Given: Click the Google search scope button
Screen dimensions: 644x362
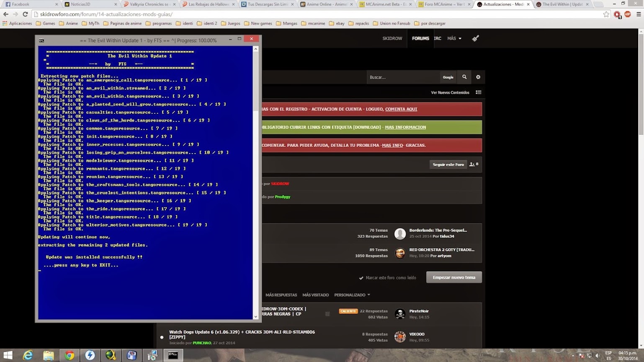Looking at the screenshot, I should (x=448, y=77).
